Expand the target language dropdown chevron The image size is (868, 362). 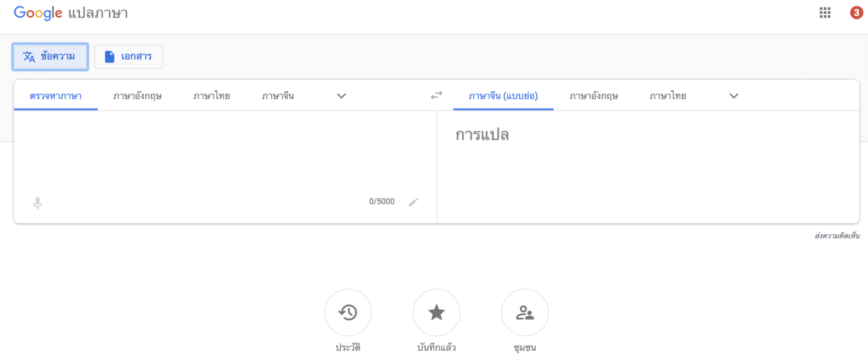pyautogui.click(x=733, y=96)
